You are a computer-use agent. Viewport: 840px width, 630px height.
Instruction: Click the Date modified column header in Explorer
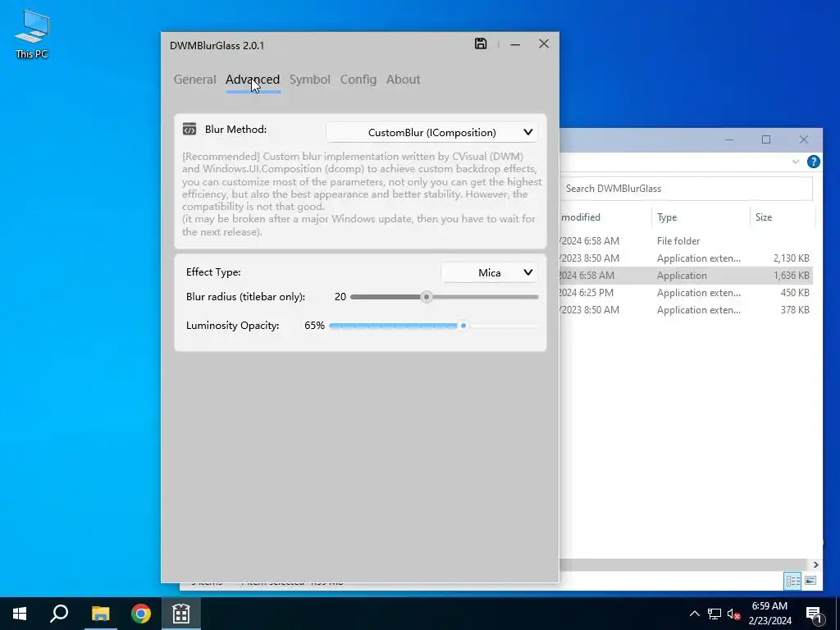(x=605, y=217)
